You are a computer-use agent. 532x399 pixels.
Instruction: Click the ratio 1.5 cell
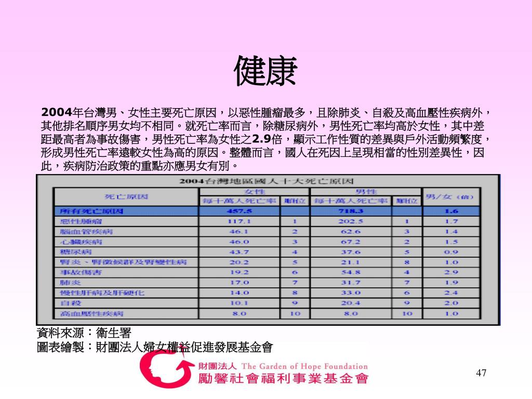tap(451, 242)
